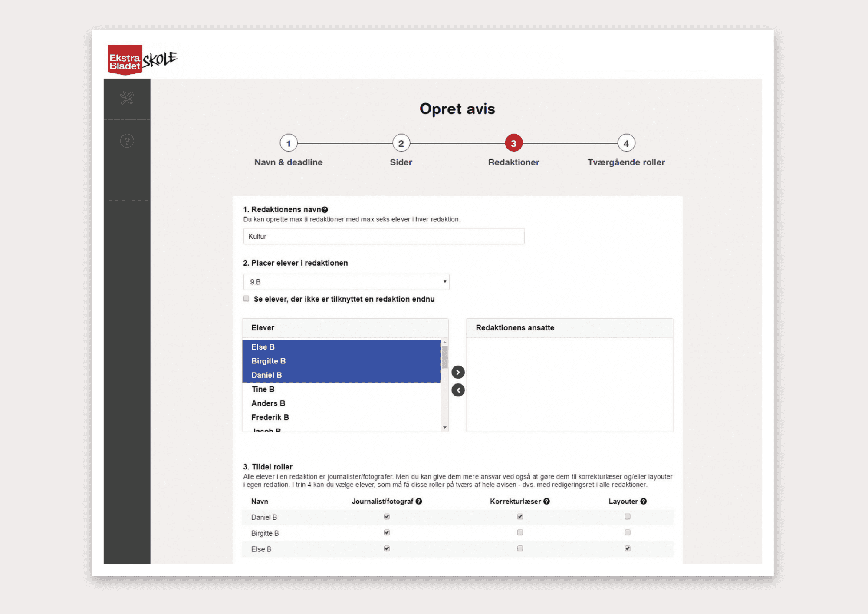868x614 pixels.
Task: Go to step 2 Sider
Action: [x=401, y=143]
